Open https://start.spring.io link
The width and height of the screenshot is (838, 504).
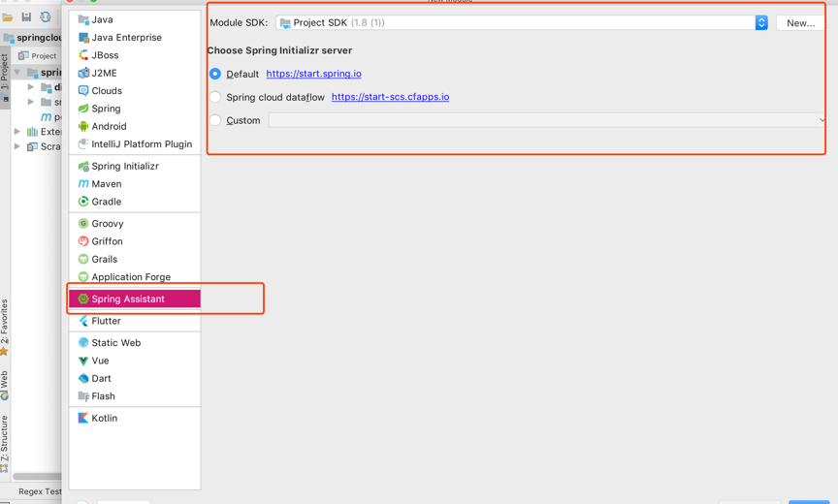(313, 74)
